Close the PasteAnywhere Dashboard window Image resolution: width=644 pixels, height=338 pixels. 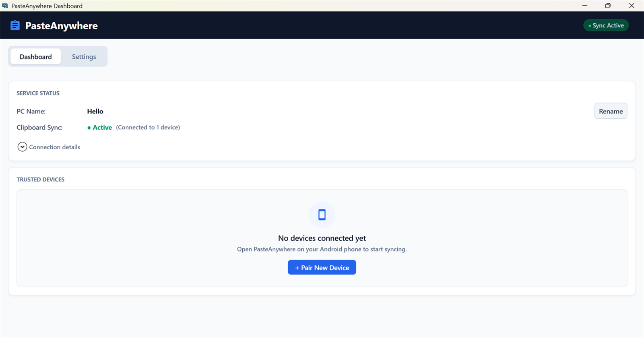tap(632, 6)
